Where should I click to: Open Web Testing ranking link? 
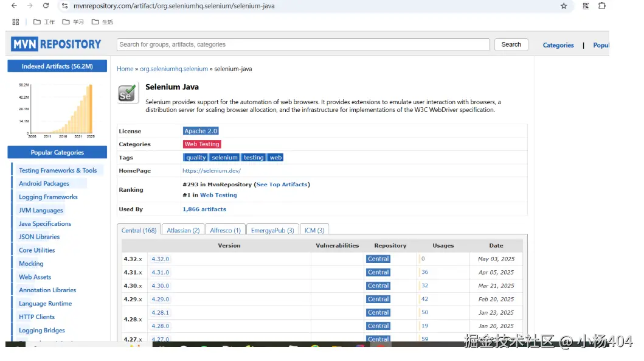[x=218, y=195]
